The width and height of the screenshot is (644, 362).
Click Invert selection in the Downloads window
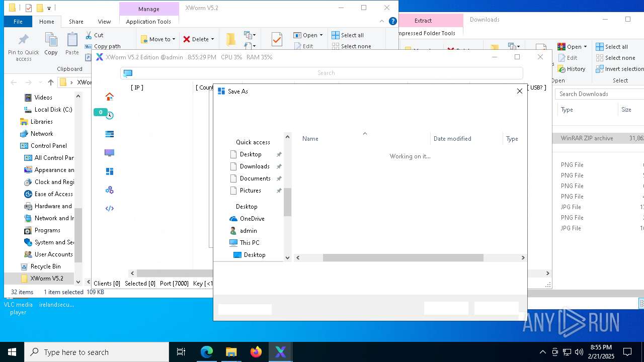click(620, 69)
